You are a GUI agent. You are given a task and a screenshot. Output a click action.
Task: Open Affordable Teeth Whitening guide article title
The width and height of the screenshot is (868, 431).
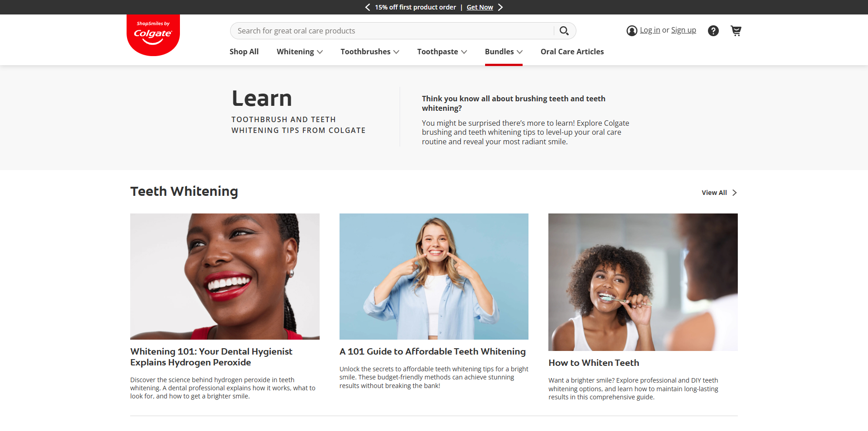[x=432, y=351]
